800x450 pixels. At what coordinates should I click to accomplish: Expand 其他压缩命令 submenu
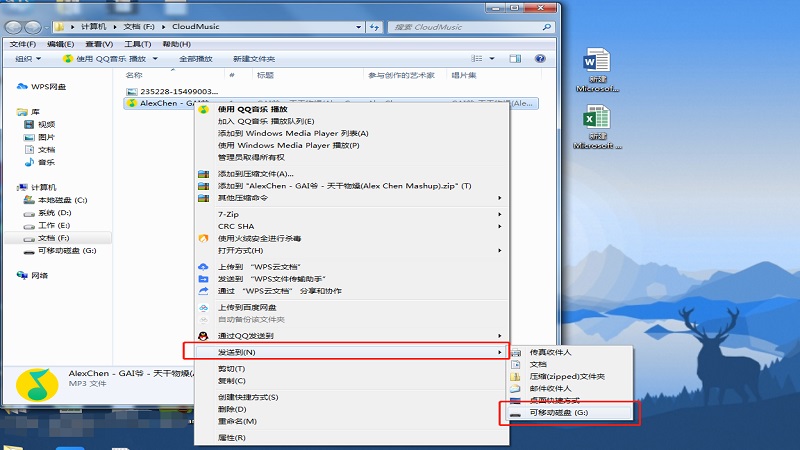coord(352,198)
